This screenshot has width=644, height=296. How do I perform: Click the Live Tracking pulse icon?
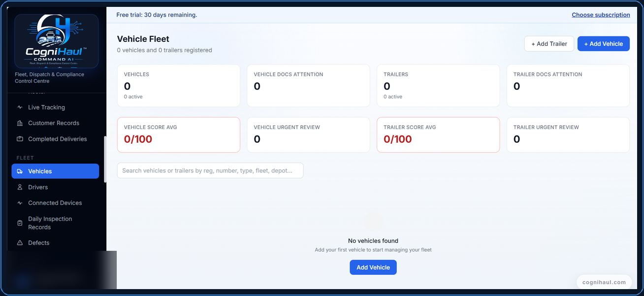pos(20,107)
